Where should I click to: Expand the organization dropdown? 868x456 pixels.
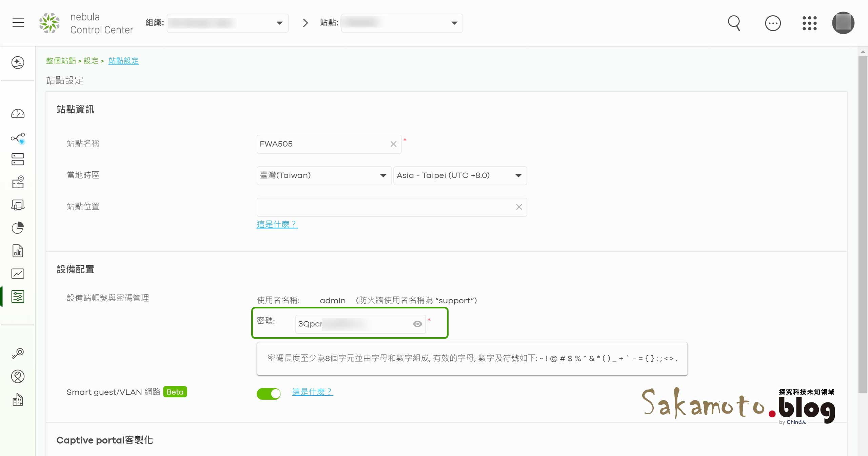tap(228, 23)
